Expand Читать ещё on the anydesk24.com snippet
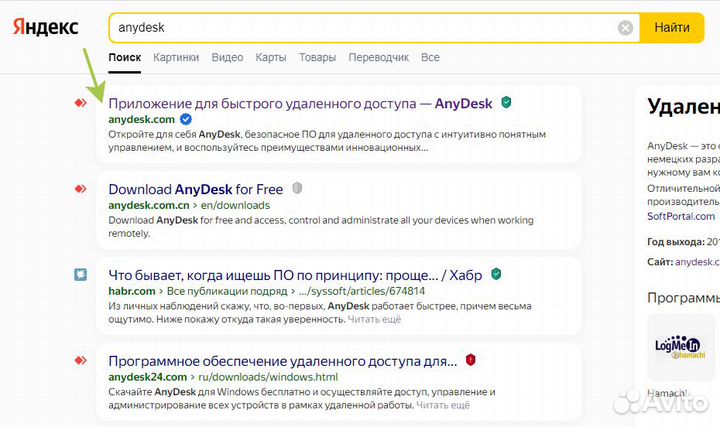 443,405
